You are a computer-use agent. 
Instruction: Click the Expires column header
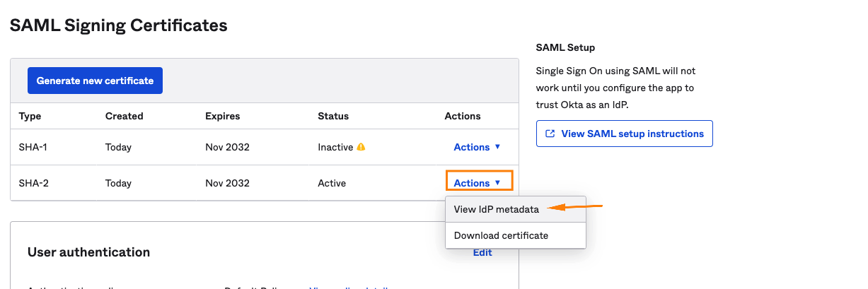point(223,116)
